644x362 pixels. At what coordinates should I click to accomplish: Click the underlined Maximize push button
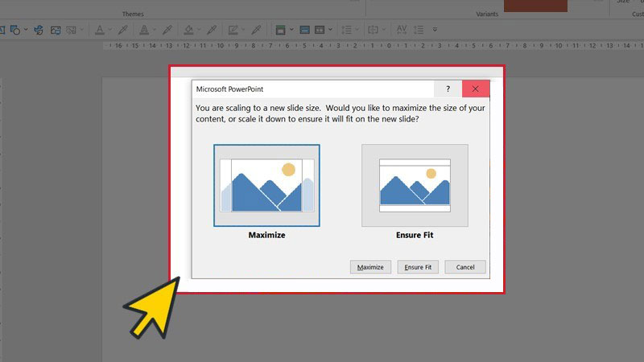(x=370, y=267)
